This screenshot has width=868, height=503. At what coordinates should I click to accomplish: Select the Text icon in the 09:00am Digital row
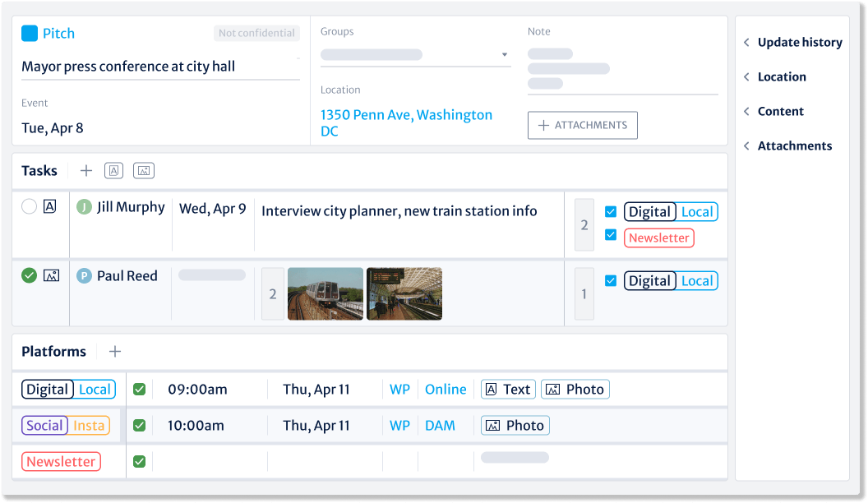click(x=508, y=389)
